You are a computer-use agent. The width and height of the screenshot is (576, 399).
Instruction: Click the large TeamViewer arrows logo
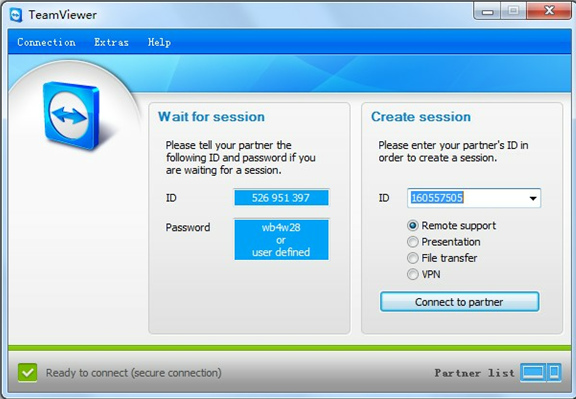72,115
